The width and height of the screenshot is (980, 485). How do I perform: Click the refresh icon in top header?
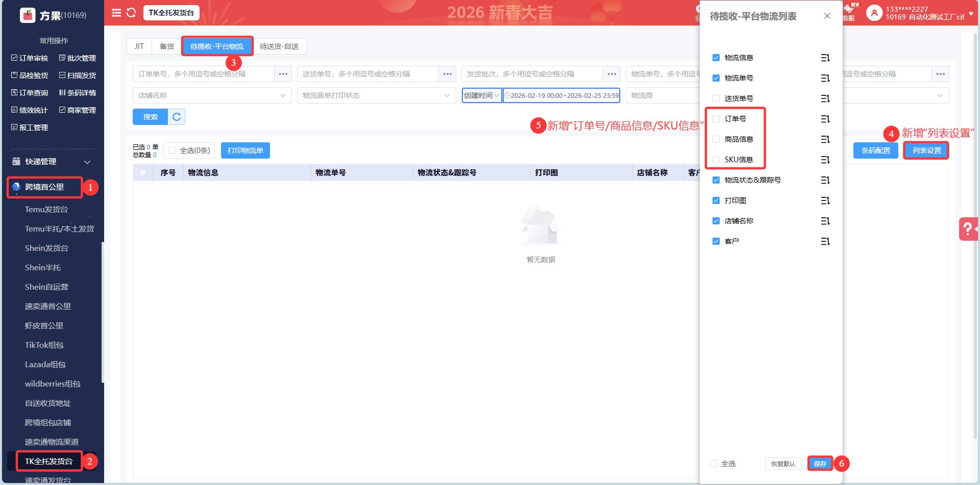(x=131, y=13)
